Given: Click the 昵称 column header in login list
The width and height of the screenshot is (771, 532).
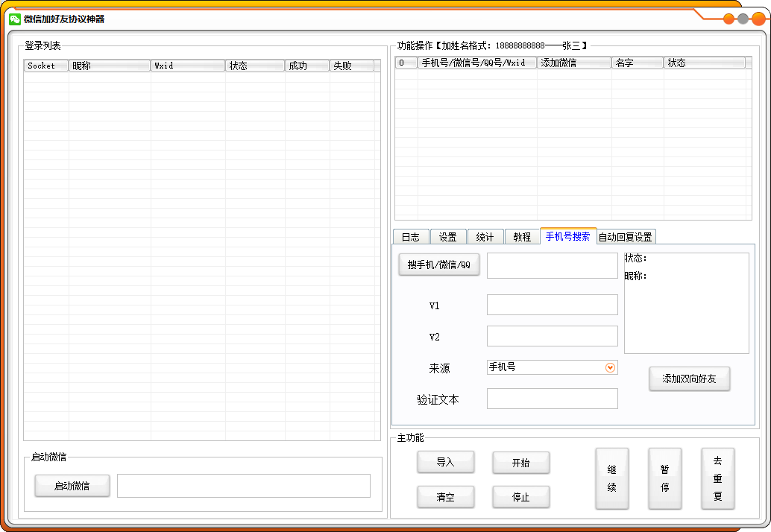Looking at the screenshot, I should tap(109, 66).
